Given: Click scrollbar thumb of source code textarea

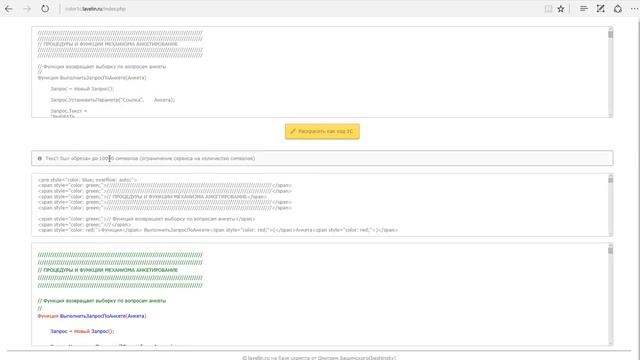Looking at the screenshot, I should [610, 35].
